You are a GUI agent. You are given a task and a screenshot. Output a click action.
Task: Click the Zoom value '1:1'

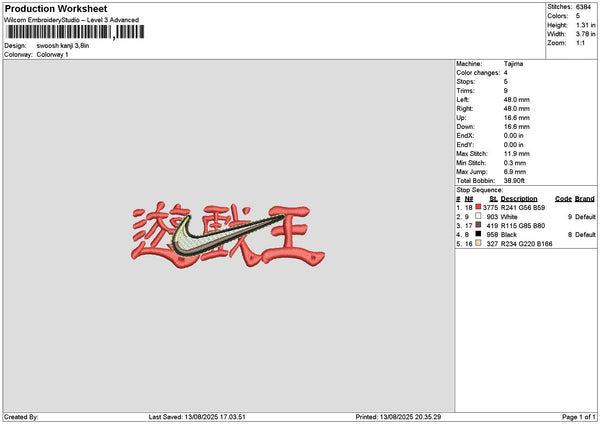tap(580, 43)
